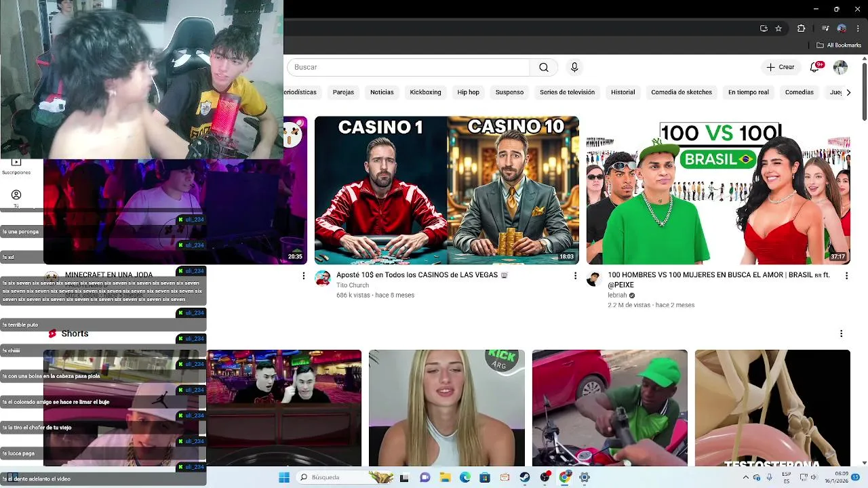868x488 pixels.
Task: Select the Hip hop filter chip
Action: [468, 92]
